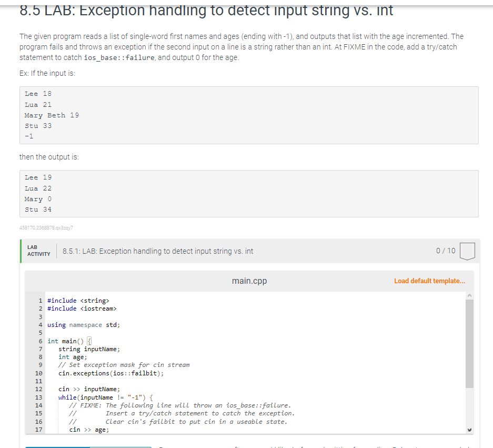This screenshot has height=448, width=493.
Task: Click the up arrow on the code editor scrollbar
Action: (469, 295)
